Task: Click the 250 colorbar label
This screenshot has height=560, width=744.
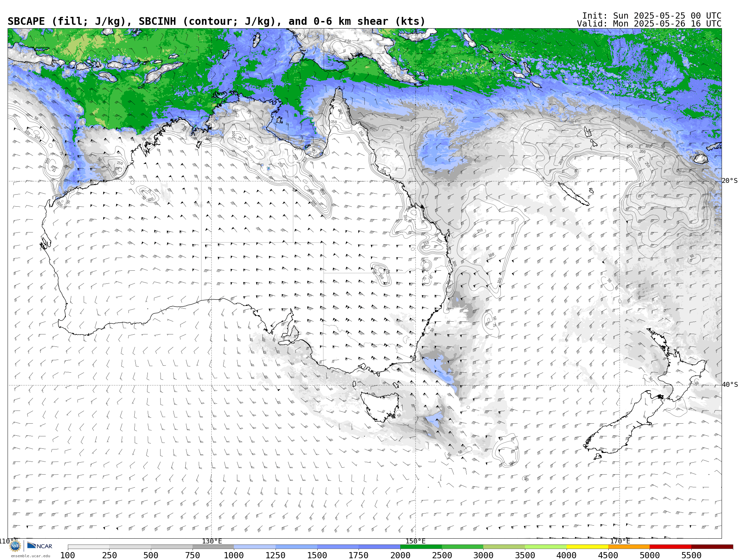Action: [x=109, y=555]
